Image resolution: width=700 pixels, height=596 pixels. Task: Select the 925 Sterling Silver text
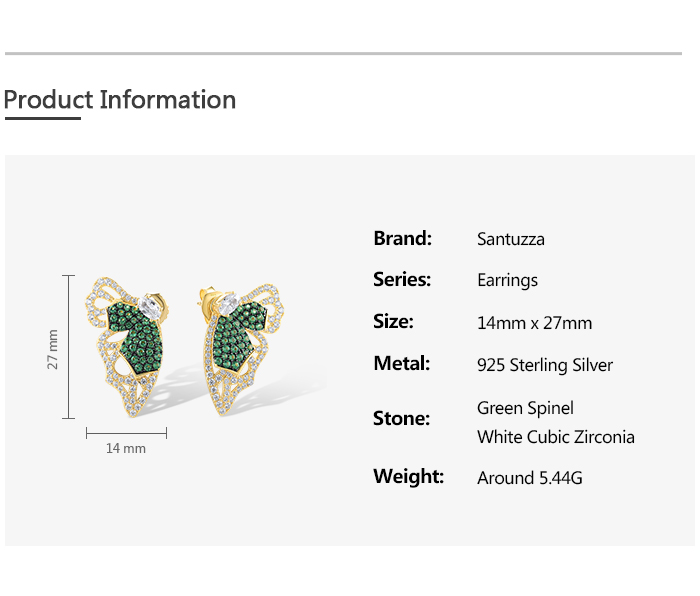[x=545, y=365]
